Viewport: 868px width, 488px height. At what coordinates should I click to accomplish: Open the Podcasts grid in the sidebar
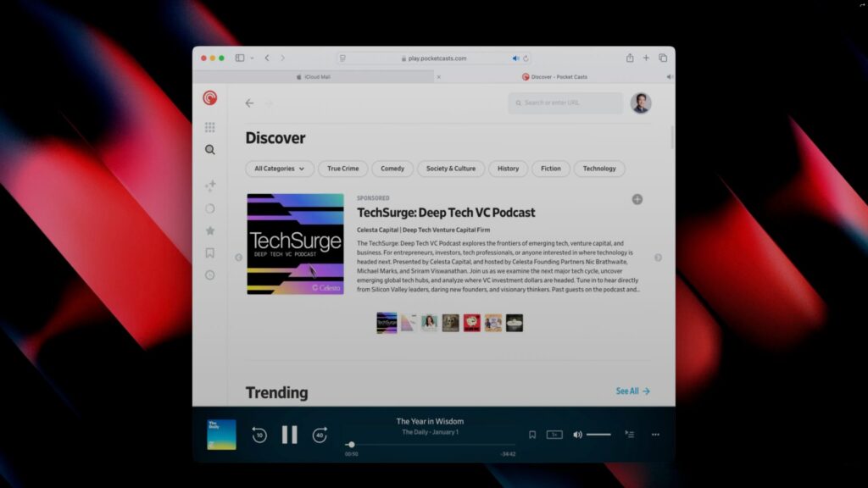209,127
